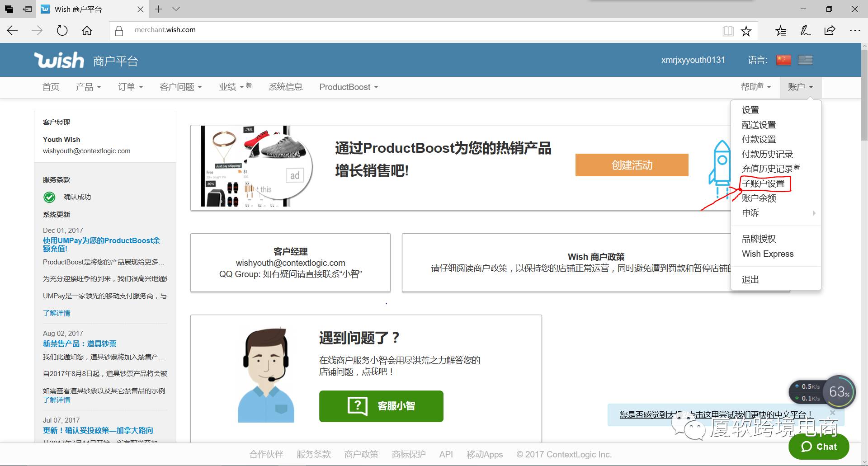The image size is (868, 466).
Task: Select 品牌授权 in account menu
Action: pyautogui.click(x=759, y=239)
